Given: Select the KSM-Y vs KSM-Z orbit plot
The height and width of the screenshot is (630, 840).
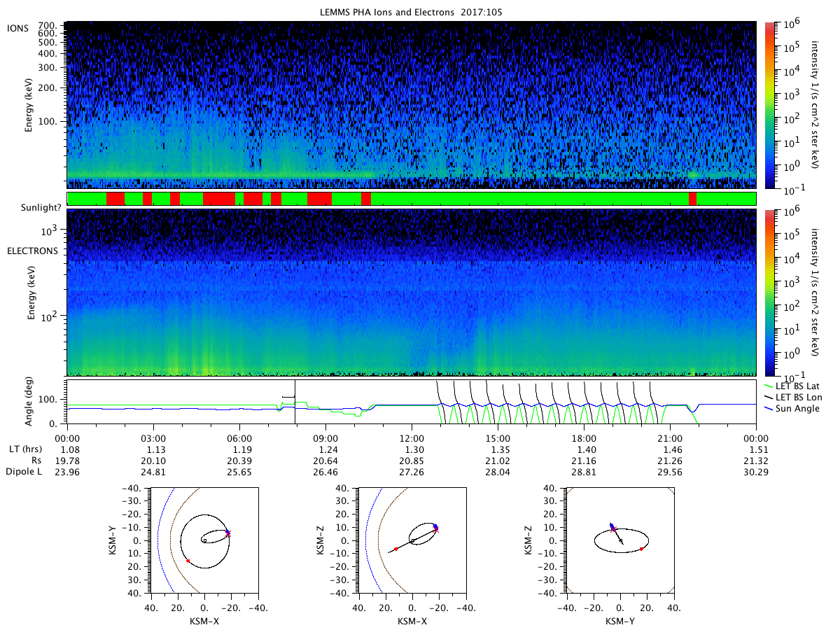Looking at the screenshot, I should (619, 540).
